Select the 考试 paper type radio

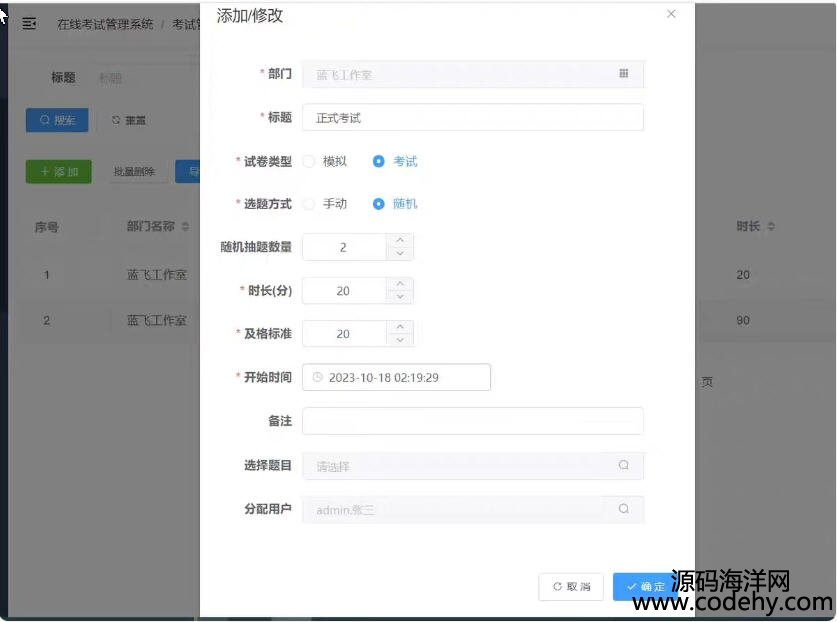coord(379,161)
